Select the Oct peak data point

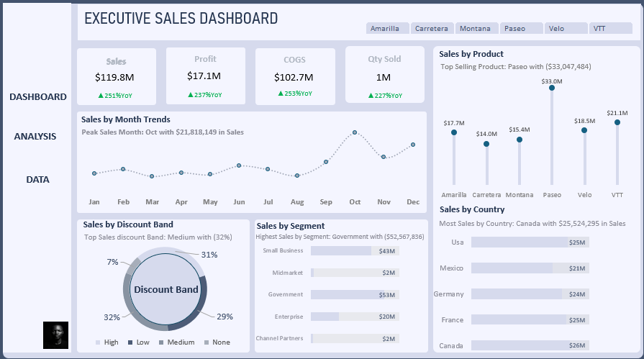[355, 132]
